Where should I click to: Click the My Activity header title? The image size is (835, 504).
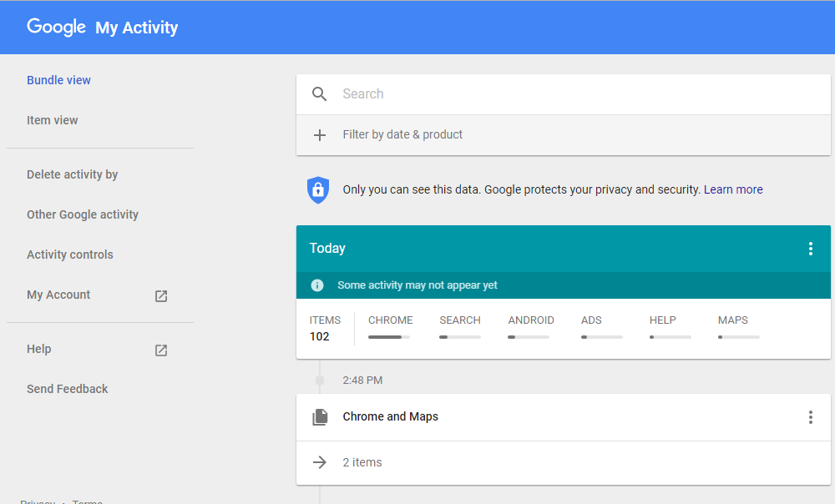coord(136,28)
